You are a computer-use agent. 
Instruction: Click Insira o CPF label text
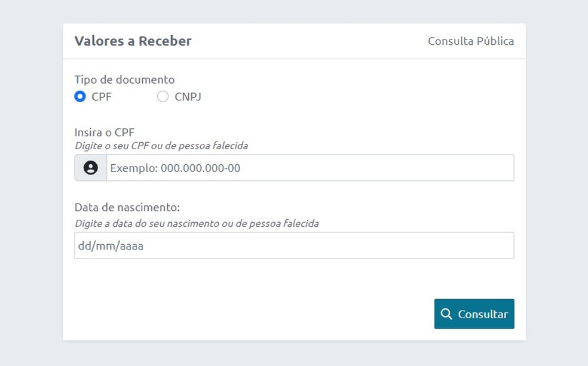tap(104, 132)
